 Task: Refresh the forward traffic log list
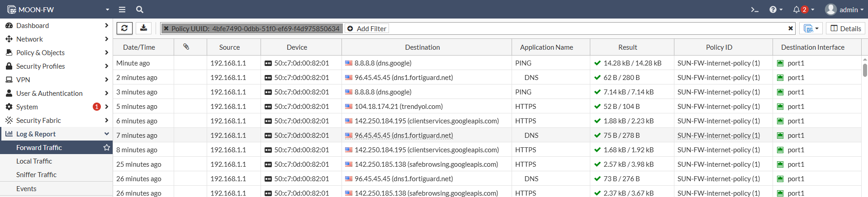pyautogui.click(x=124, y=28)
